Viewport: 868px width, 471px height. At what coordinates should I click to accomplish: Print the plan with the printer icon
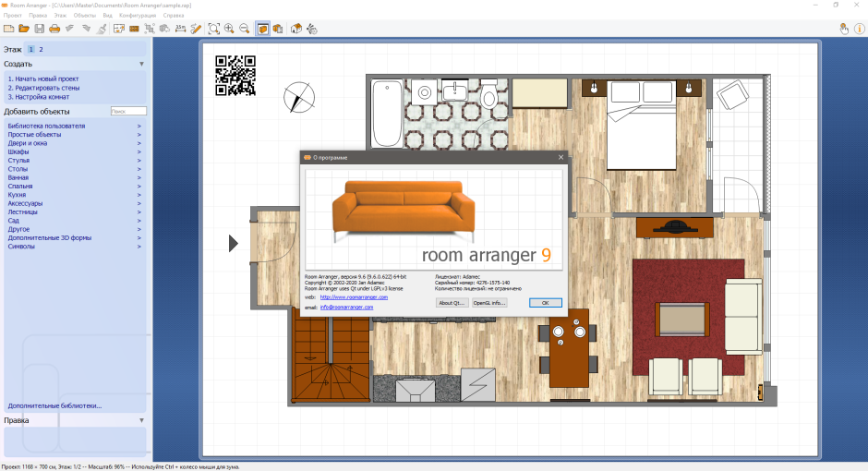(54, 29)
